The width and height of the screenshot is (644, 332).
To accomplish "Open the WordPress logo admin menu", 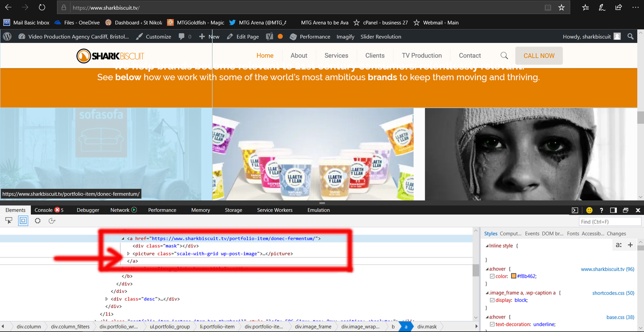I will tap(7, 36).
